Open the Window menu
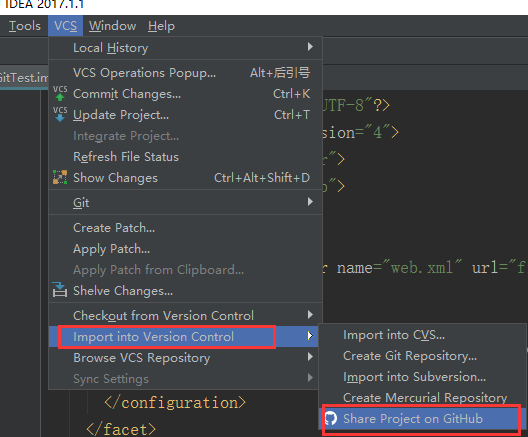The height and width of the screenshot is (437, 528). [x=112, y=26]
